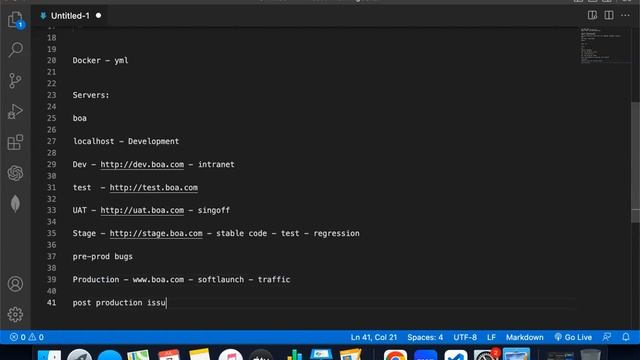Place cursor on the 'boa' line
This screenshot has height=360, width=640.
click(80, 118)
